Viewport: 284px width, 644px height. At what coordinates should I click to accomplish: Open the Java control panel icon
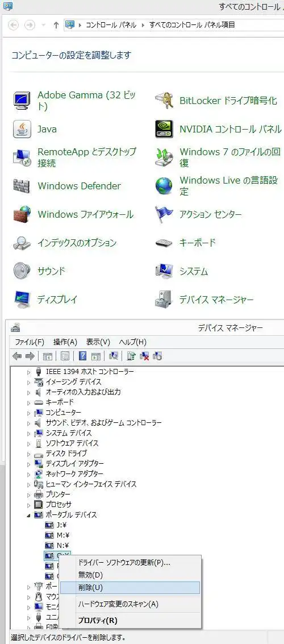tap(22, 129)
